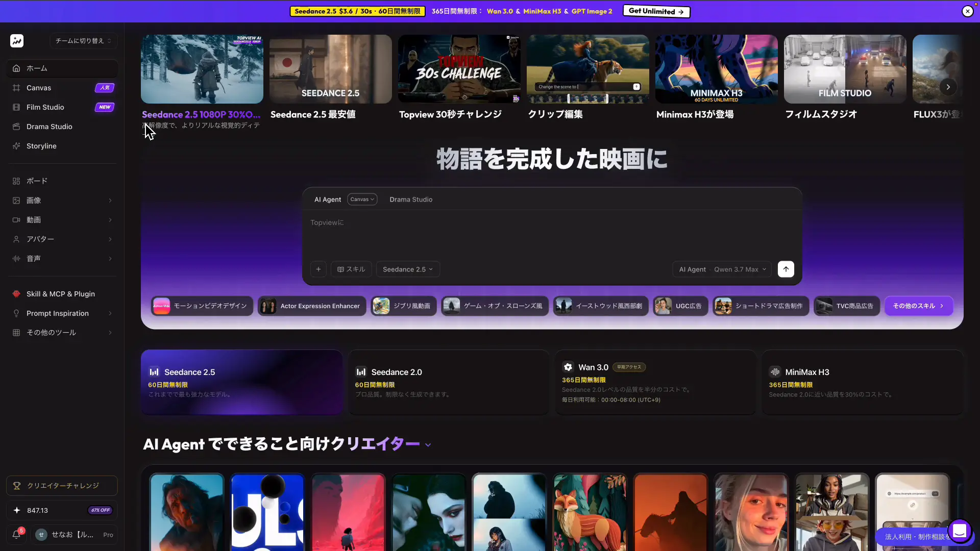Click the Topview logo icon
980x551 pixels.
(x=17, y=41)
